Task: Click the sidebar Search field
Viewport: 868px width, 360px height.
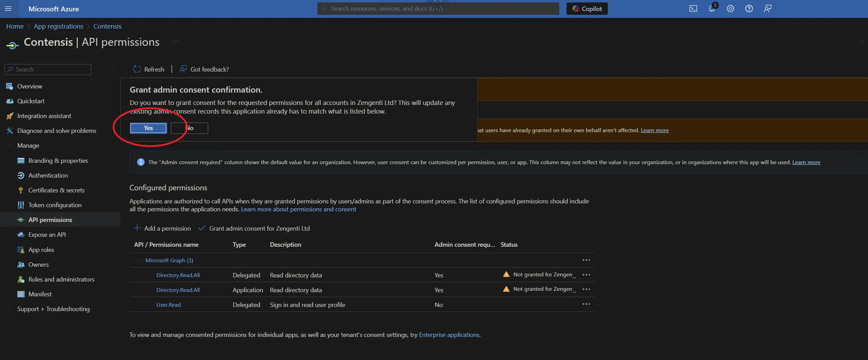Action: (48, 69)
